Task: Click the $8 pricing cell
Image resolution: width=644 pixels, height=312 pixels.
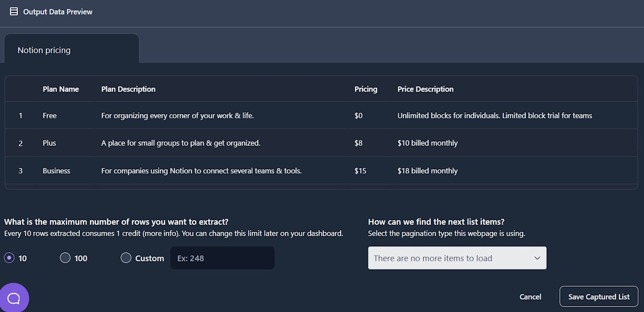Action: (x=358, y=143)
